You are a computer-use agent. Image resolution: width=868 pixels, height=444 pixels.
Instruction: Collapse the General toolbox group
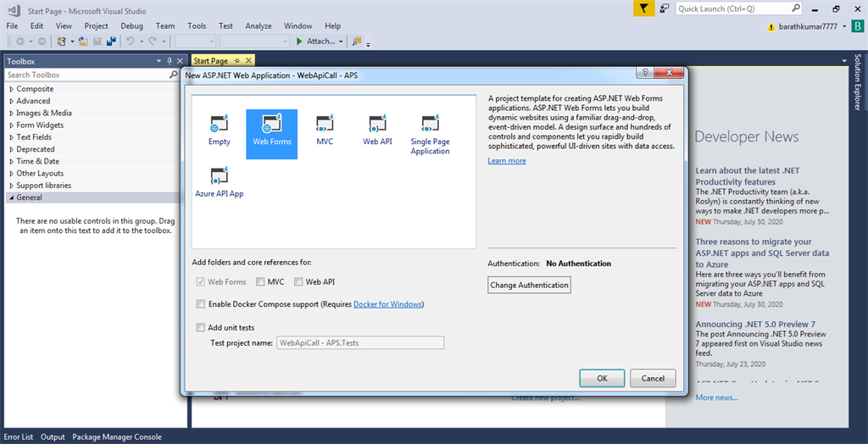point(12,197)
